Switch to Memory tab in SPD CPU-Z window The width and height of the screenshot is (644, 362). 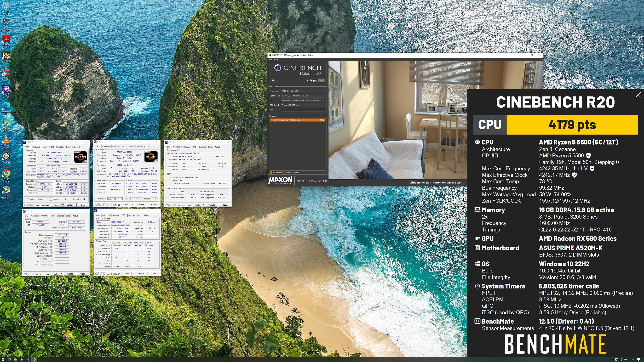(116, 215)
